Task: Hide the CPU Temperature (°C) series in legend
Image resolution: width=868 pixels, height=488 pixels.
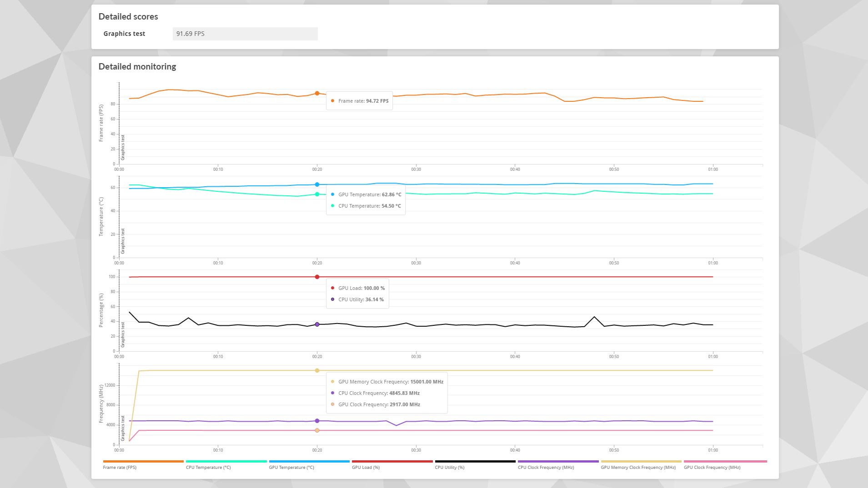Action: click(x=208, y=467)
